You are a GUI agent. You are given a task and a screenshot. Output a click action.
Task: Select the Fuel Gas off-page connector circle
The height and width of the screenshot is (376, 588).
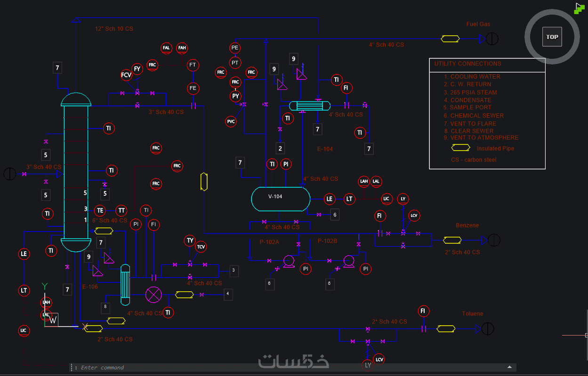[x=492, y=39]
